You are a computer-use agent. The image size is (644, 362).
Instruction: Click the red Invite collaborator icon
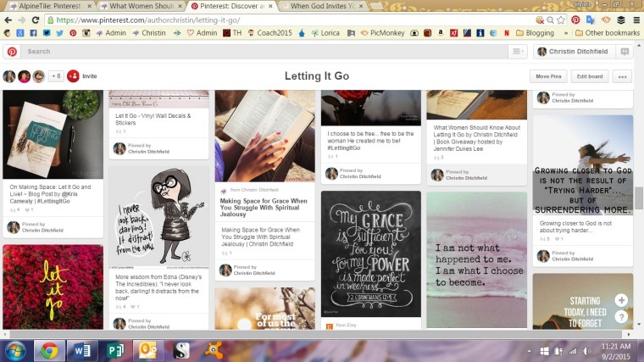[73, 76]
